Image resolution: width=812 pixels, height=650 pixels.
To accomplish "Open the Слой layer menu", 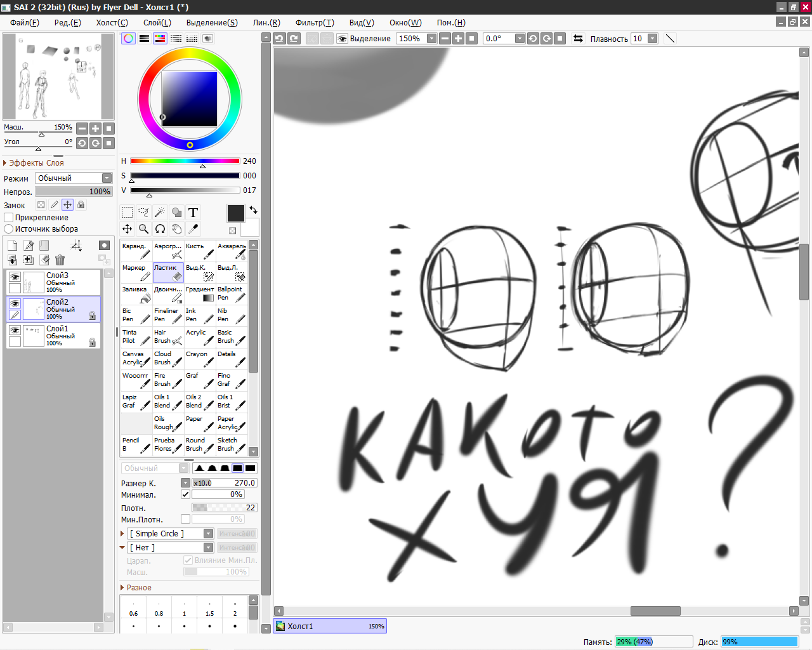I will click(157, 22).
